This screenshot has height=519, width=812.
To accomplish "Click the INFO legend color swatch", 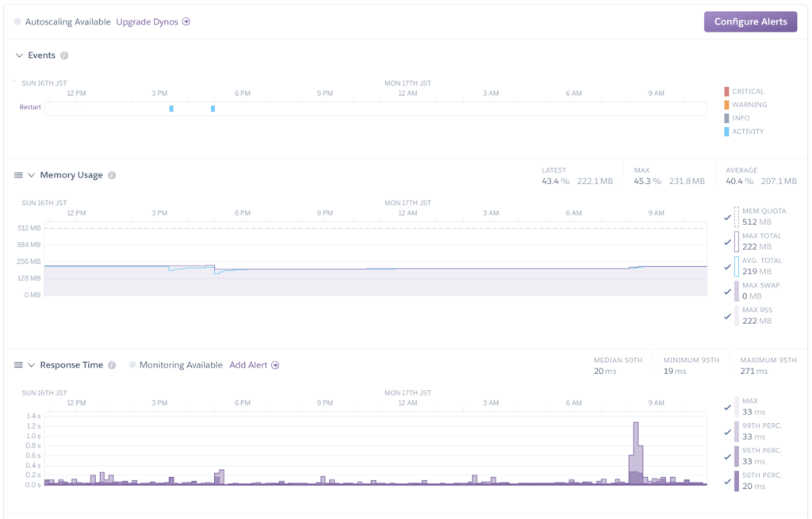I will point(726,119).
